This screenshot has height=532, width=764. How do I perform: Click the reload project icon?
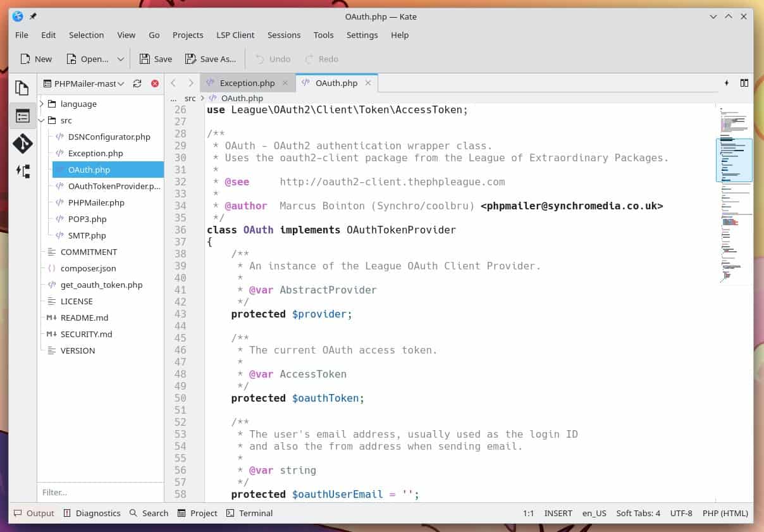pos(137,84)
